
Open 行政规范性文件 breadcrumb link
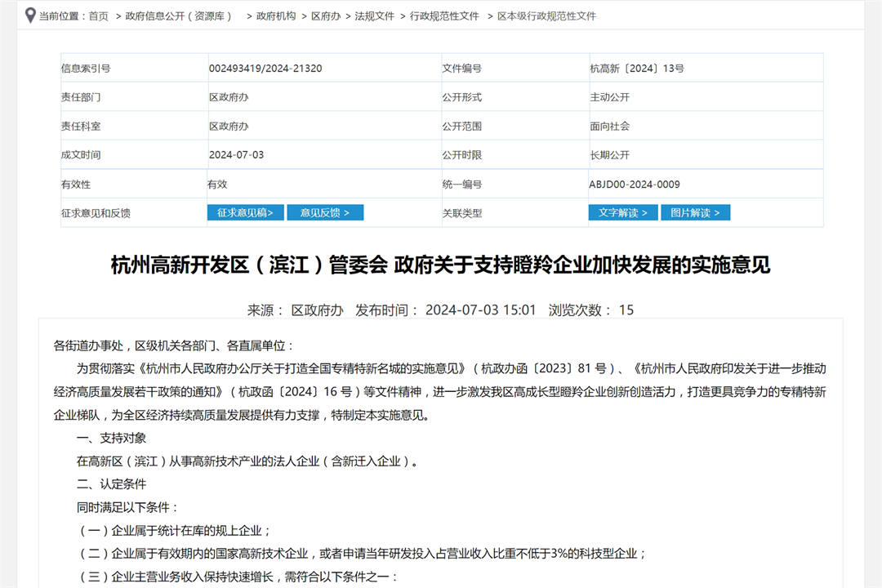tap(444, 16)
